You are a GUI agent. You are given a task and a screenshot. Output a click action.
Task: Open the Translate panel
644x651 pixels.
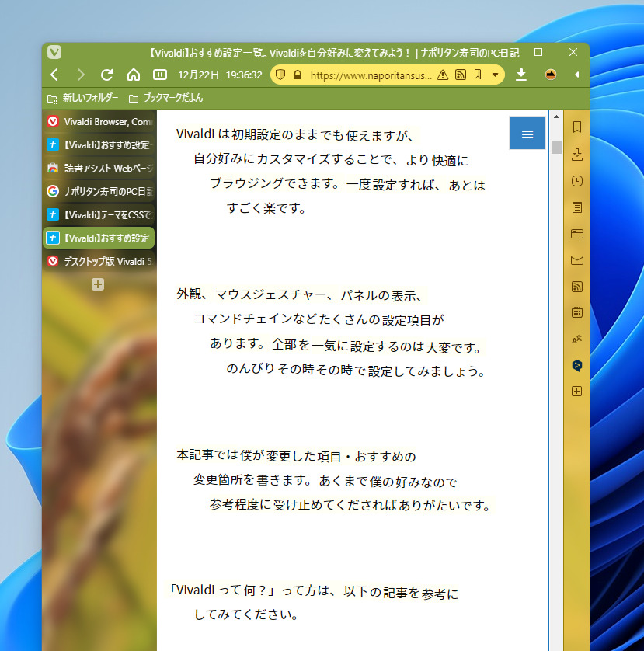576,339
